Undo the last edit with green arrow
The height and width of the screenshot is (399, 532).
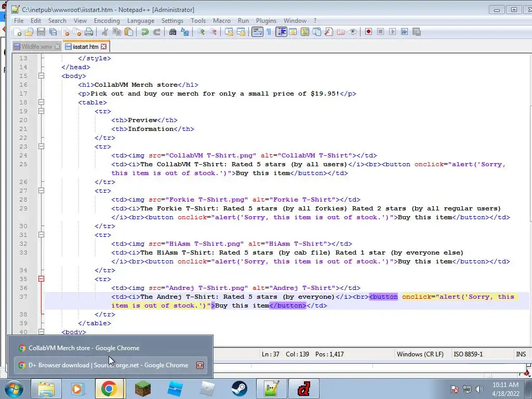pyautogui.click(x=145, y=32)
